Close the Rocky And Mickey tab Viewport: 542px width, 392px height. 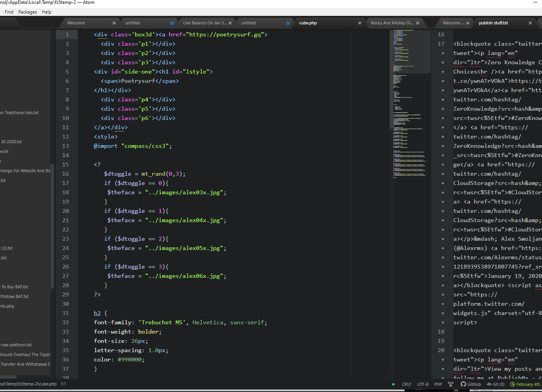click(x=418, y=23)
